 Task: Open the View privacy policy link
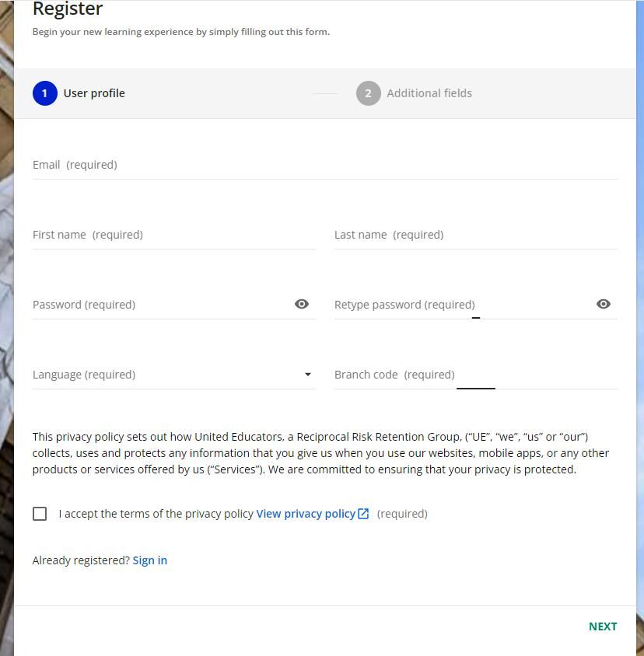click(x=306, y=514)
